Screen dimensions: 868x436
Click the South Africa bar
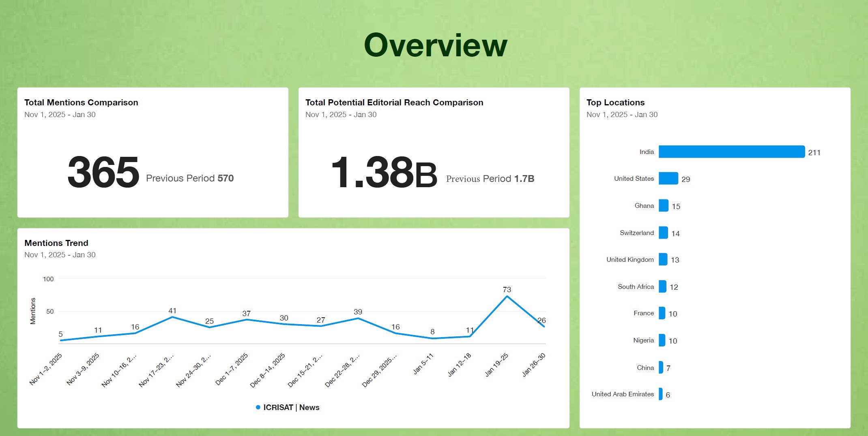click(x=662, y=286)
